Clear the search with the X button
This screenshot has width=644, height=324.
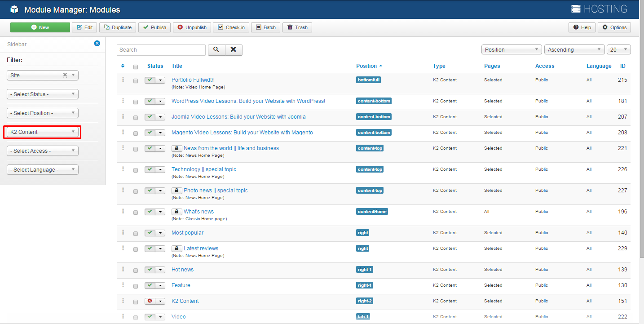234,50
